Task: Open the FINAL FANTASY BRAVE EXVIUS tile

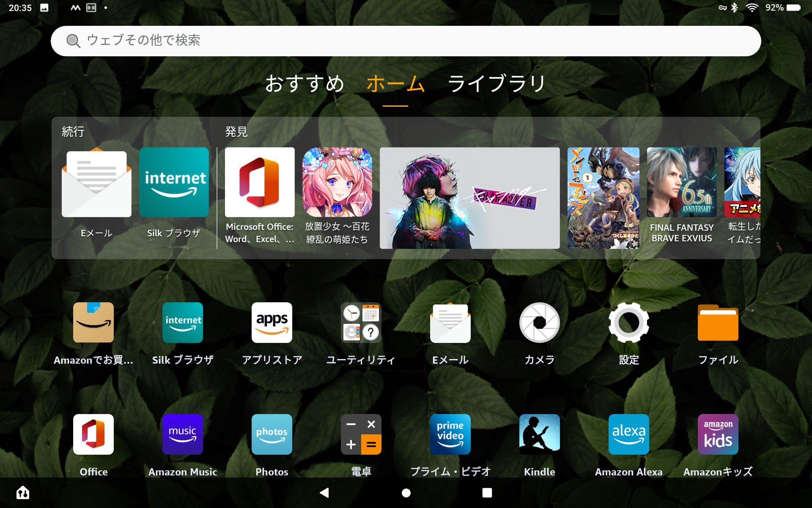Action: click(x=681, y=182)
